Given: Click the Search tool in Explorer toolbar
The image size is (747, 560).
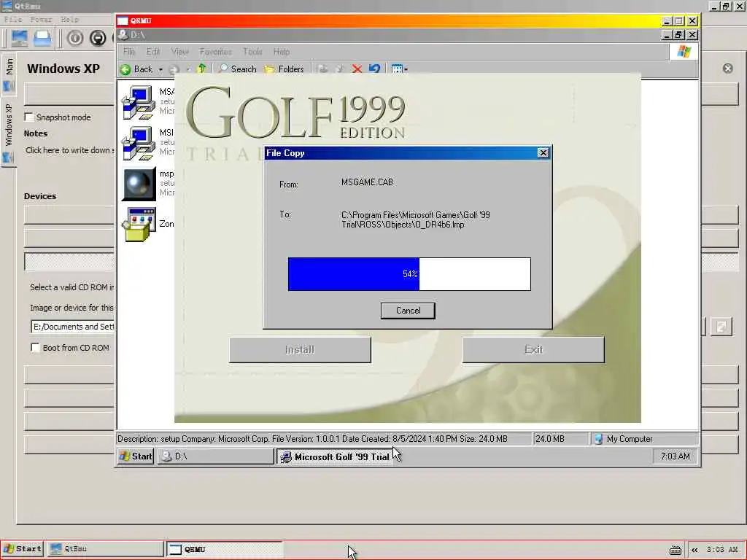Looking at the screenshot, I should click(x=237, y=69).
